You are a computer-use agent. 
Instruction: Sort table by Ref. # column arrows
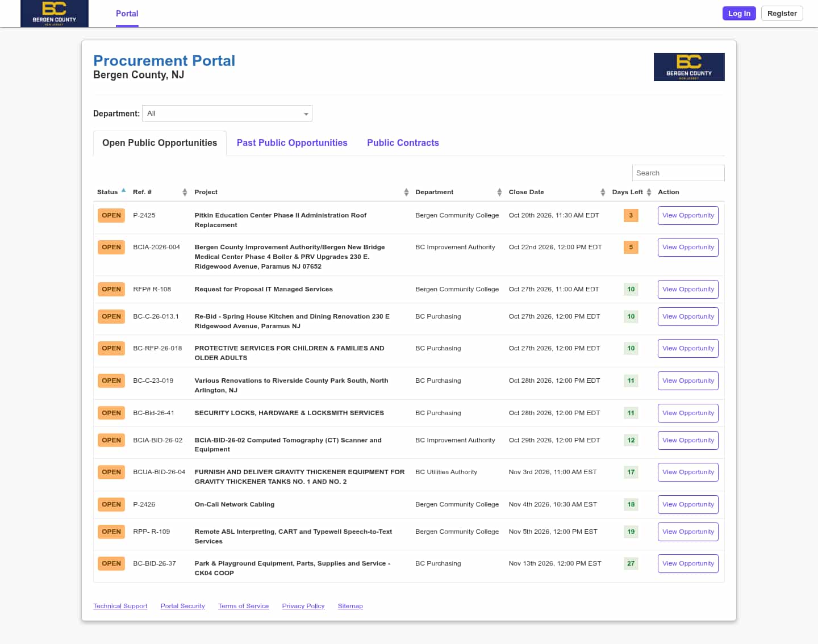[x=185, y=193]
